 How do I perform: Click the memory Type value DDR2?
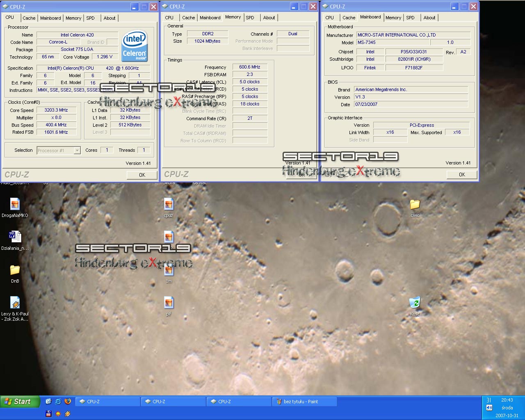coord(208,34)
